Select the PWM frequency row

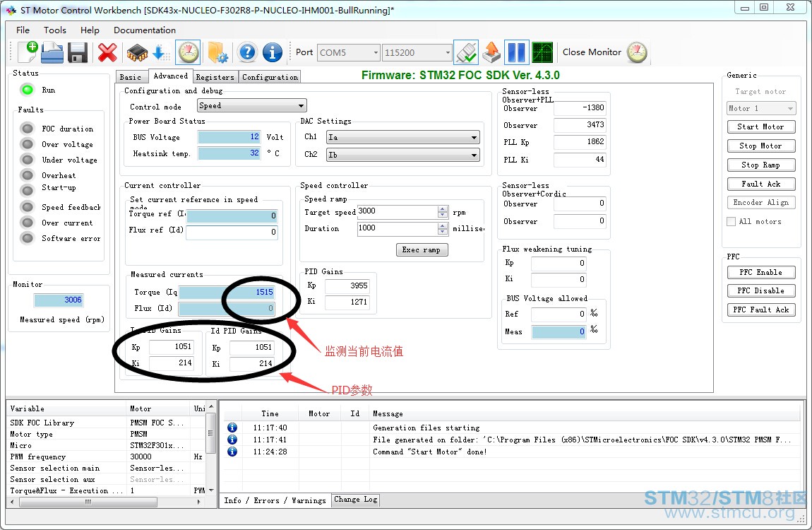(x=106, y=457)
